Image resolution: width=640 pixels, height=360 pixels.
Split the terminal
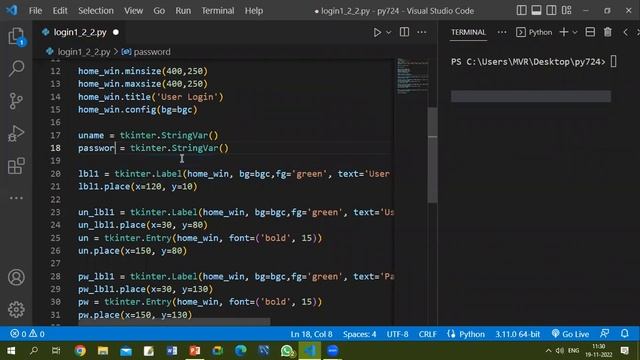pyautogui.click(x=590, y=32)
